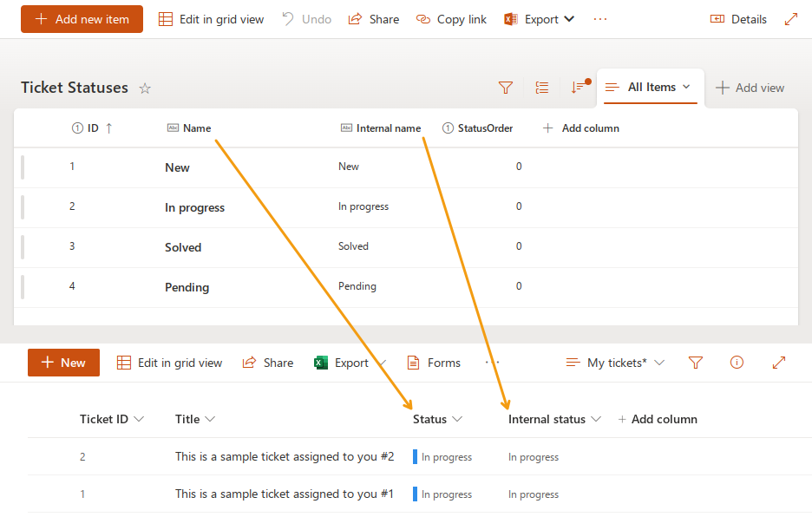Sort by the ID column header
Image resolution: width=812 pixels, height=530 pixels.
pyautogui.click(x=92, y=128)
